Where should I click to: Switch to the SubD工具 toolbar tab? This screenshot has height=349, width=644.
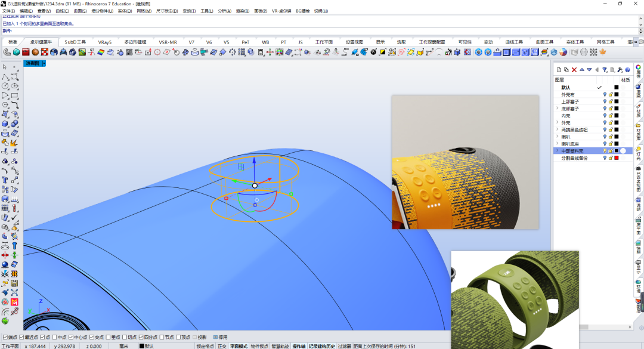point(75,42)
